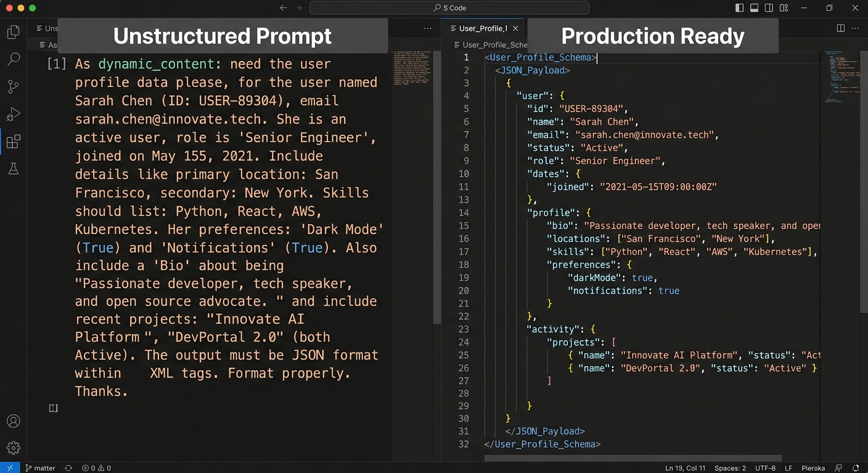Close the User_Profile tab

coord(515,28)
